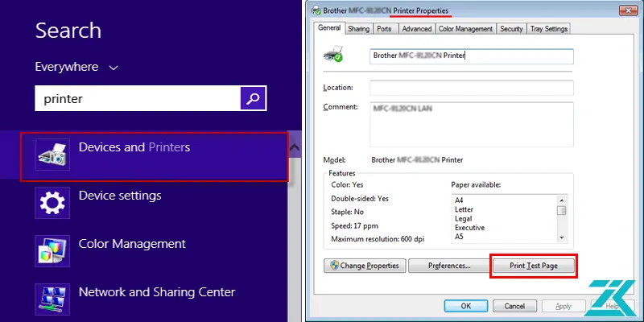Screen dimensions: 644x322
Task: Click the Network and Sharing Center icon
Action: (x=52, y=299)
